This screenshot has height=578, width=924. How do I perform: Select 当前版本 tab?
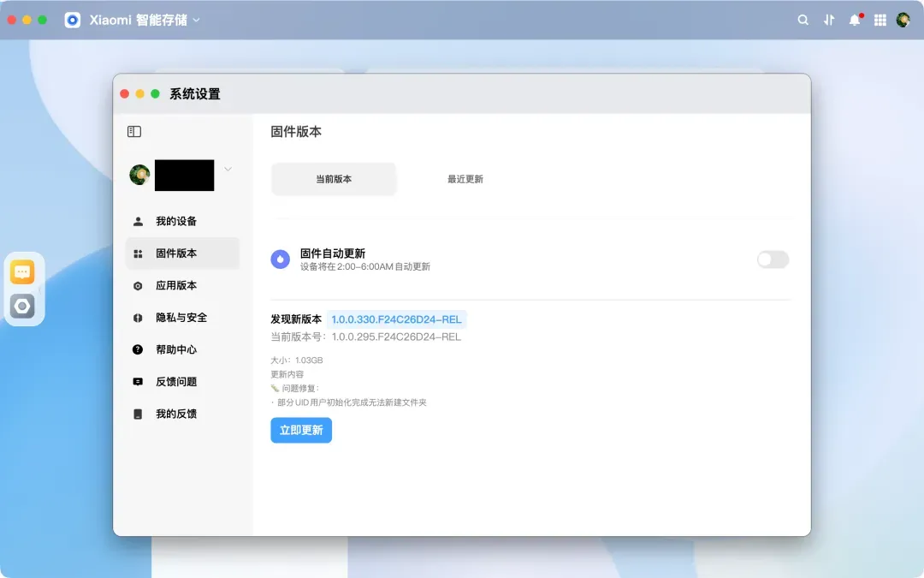(x=334, y=179)
